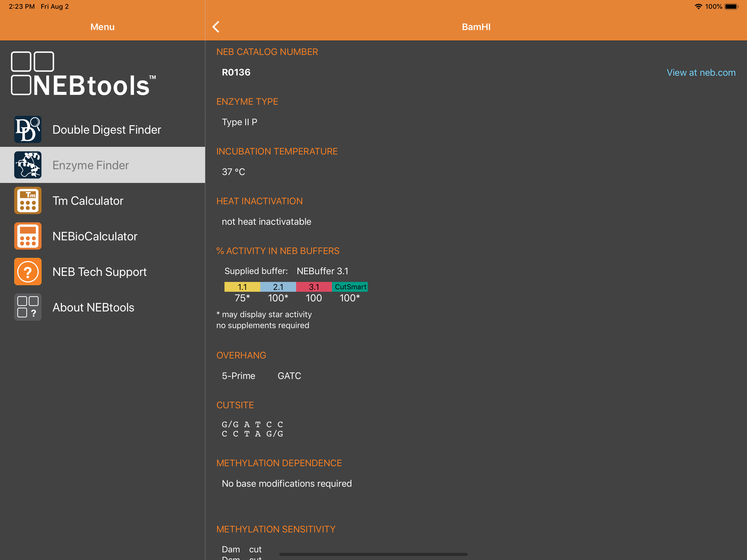Viewport: 747px width, 560px height.
Task: Tap the Enzyme Finder icon
Action: [x=28, y=165]
